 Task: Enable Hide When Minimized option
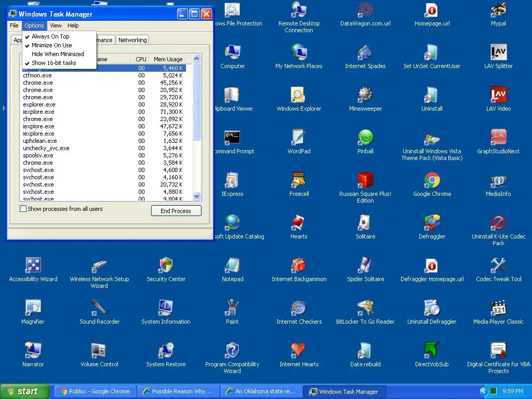click(x=59, y=54)
